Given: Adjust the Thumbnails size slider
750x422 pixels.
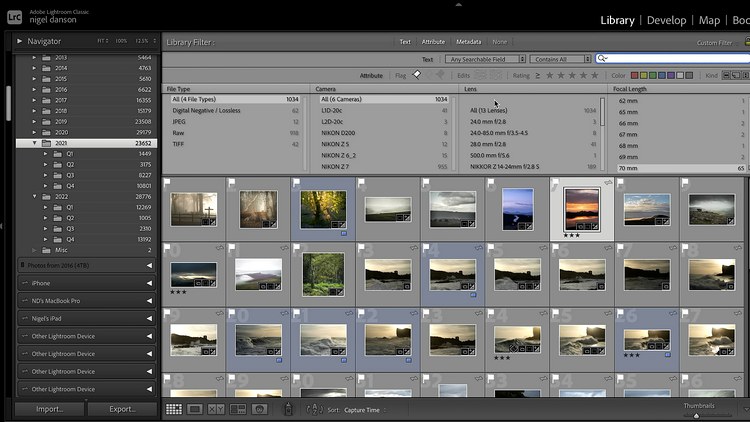Looking at the screenshot, I should (x=696, y=416).
